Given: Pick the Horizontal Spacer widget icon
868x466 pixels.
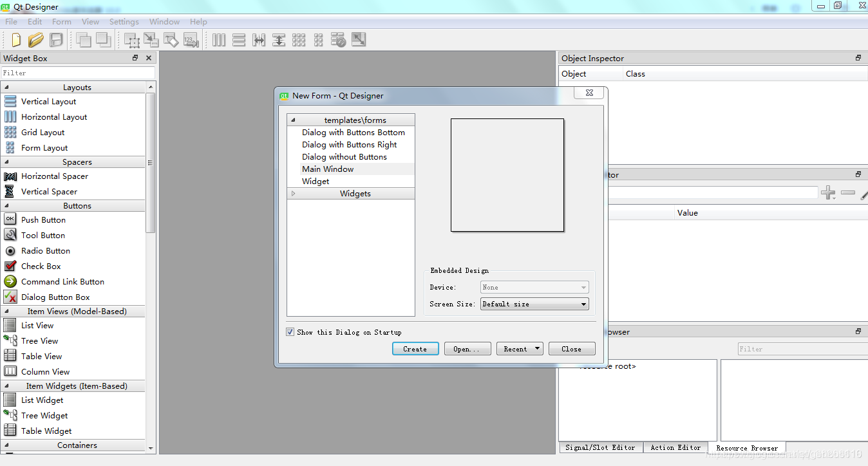Looking at the screenshot, I should pos(10,176).
